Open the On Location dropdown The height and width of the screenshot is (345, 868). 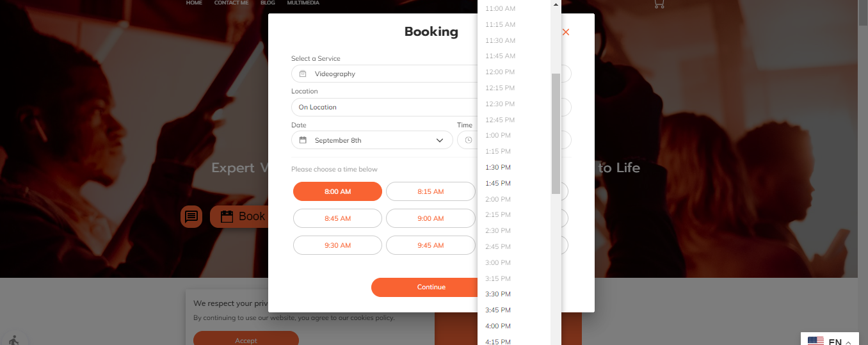(384, 107)
